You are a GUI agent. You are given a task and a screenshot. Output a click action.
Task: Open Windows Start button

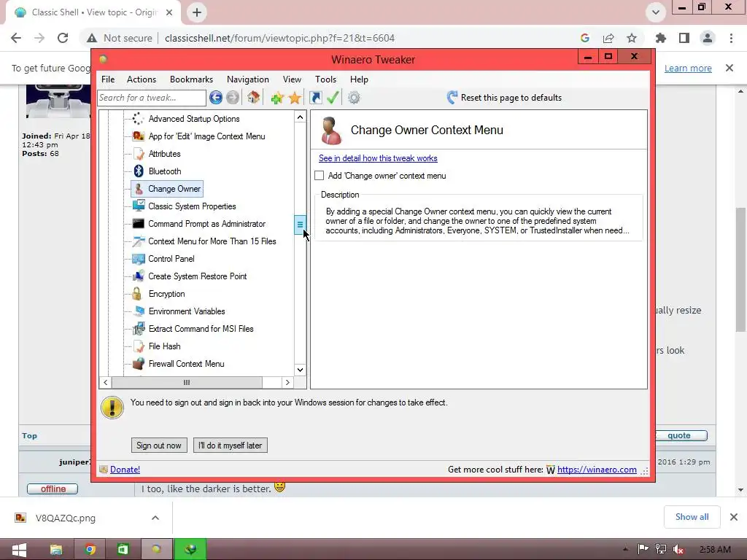19,550
